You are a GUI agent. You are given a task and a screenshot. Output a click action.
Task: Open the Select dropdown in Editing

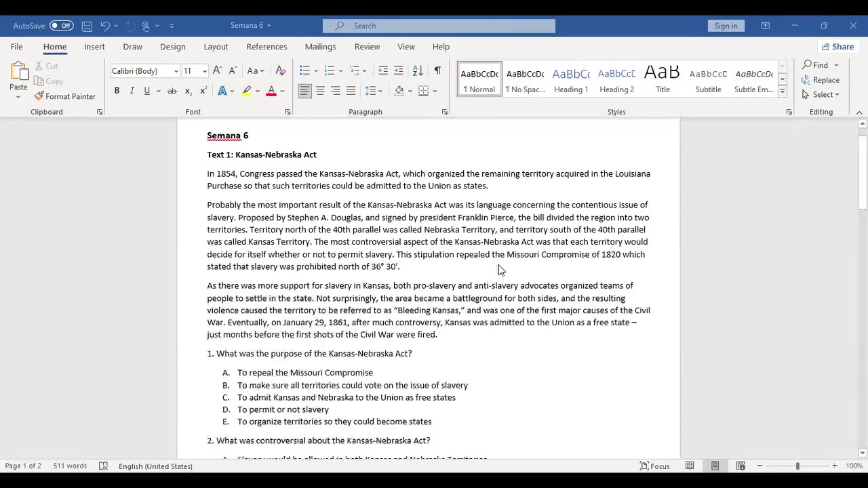[821, 95]
